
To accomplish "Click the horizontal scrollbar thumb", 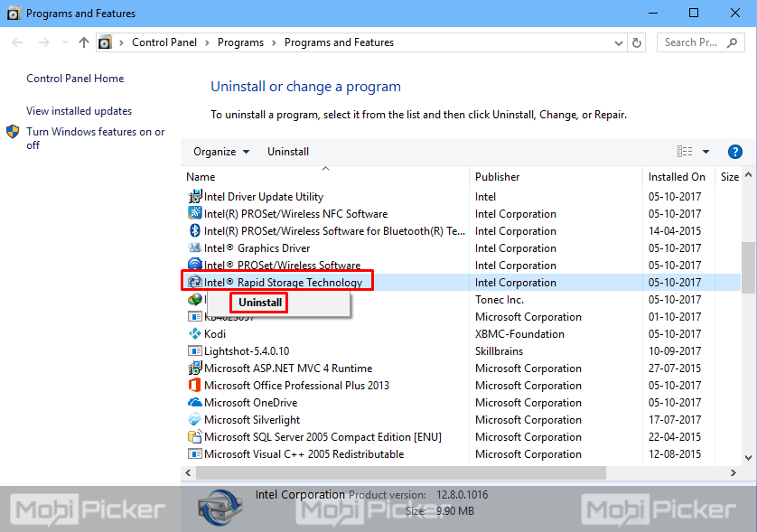I will tap(401, 472).
